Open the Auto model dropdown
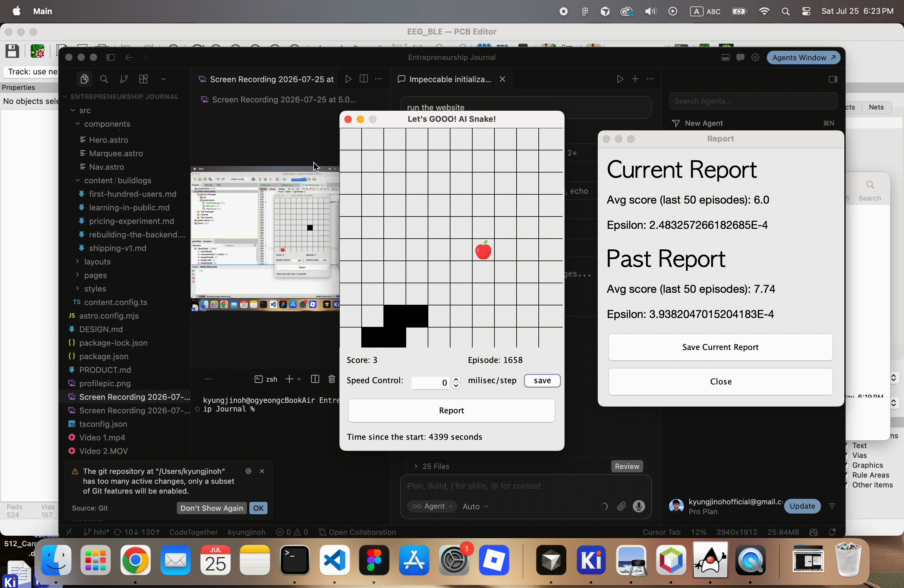 tap(476, 506)
